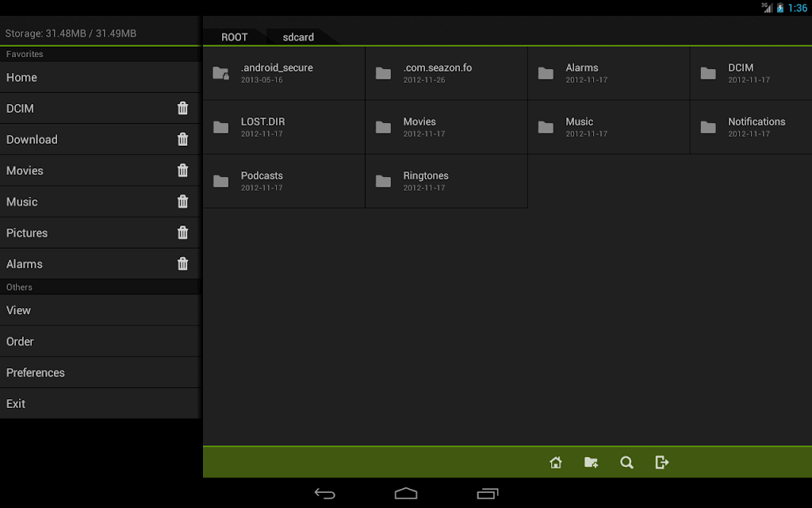Select the sdcard path tab
Image resolution: width=812 pixels, height=508 pixels.
(298, 37)
